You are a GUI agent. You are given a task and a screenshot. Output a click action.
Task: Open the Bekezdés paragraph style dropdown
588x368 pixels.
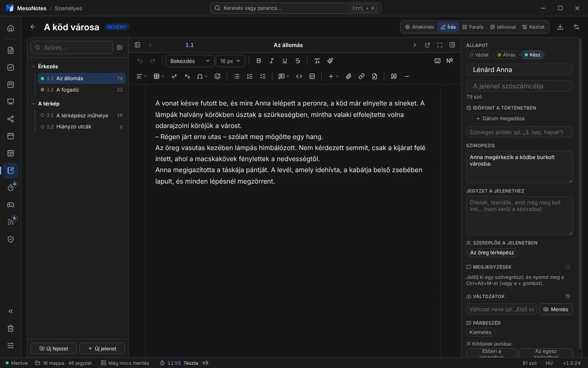[190, 61]
